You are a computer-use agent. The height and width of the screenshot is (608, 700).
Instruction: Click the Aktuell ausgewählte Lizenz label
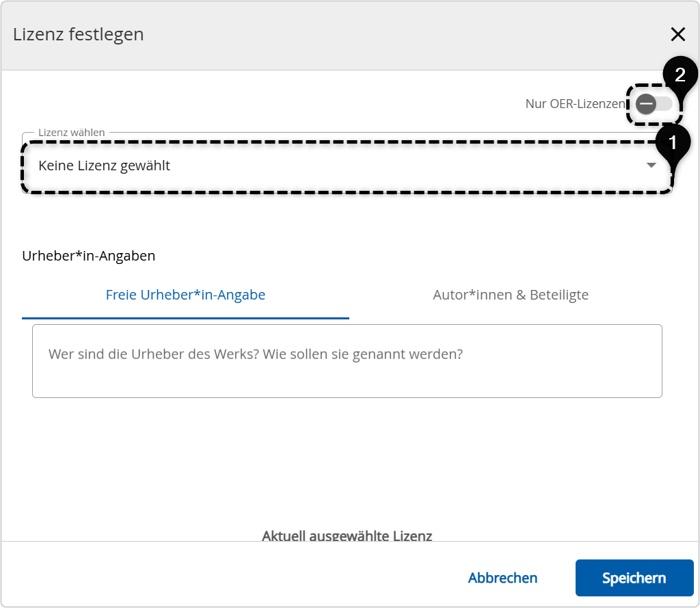[347, 536]
